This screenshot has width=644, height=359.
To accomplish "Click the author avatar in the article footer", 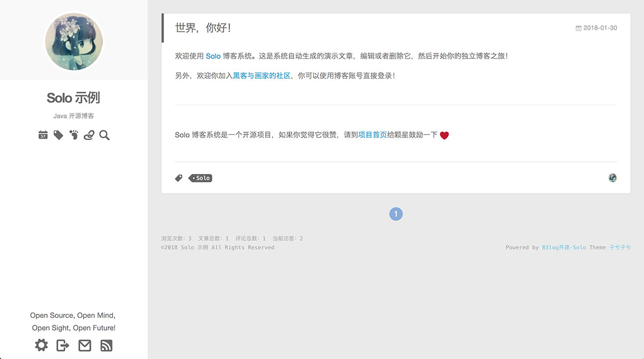I will click(612, 178).
